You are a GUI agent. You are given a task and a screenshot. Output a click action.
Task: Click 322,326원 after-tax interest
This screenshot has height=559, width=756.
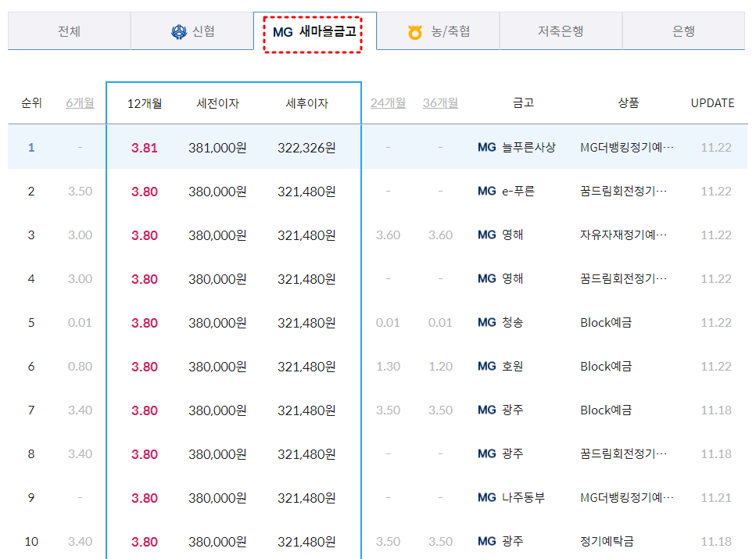306,148
